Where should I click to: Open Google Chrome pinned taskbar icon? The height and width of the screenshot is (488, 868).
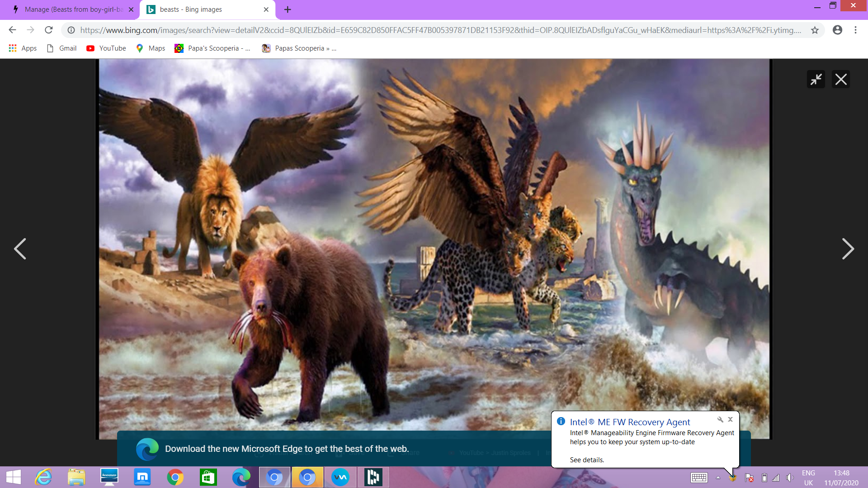tap(175, 477)
